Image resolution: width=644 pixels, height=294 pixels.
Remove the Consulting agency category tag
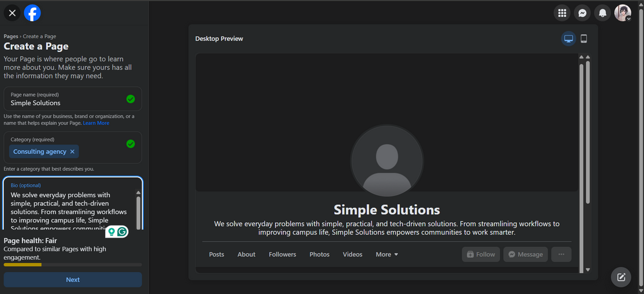pyautogui.click(x=72, y=151)
